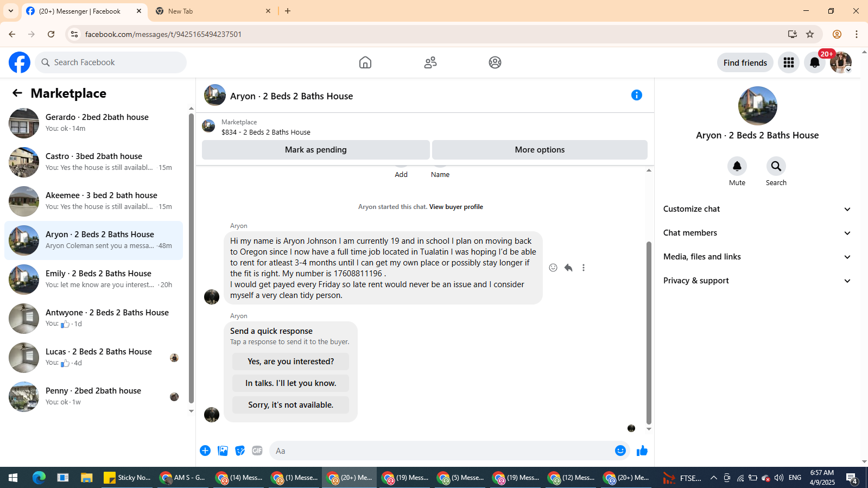Choose a sticker from the composer

(x=240, y=451)
